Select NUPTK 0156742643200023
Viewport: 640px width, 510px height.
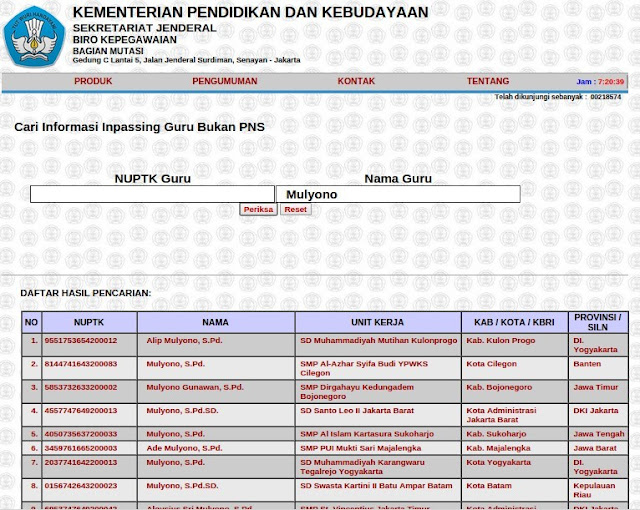click(81, 486)
